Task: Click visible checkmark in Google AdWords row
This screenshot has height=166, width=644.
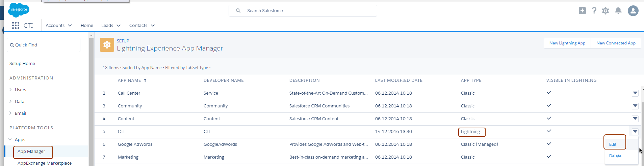Action: pos(549,144)
